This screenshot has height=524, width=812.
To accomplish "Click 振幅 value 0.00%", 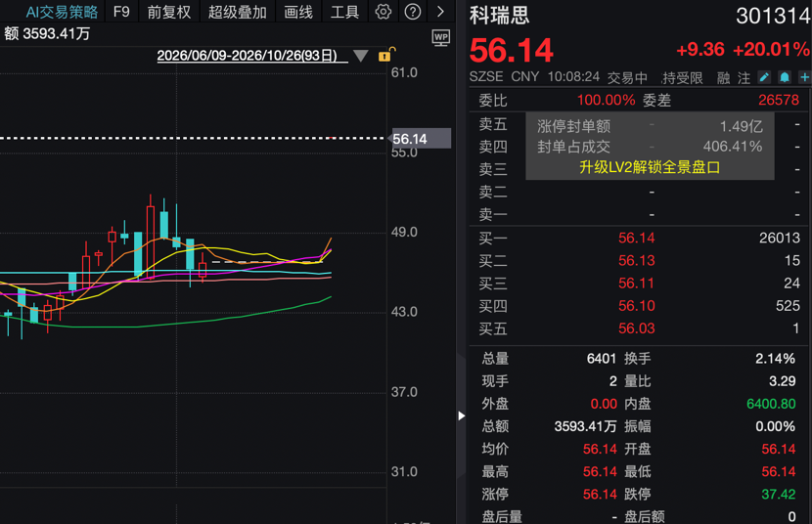I will [775, 426].
